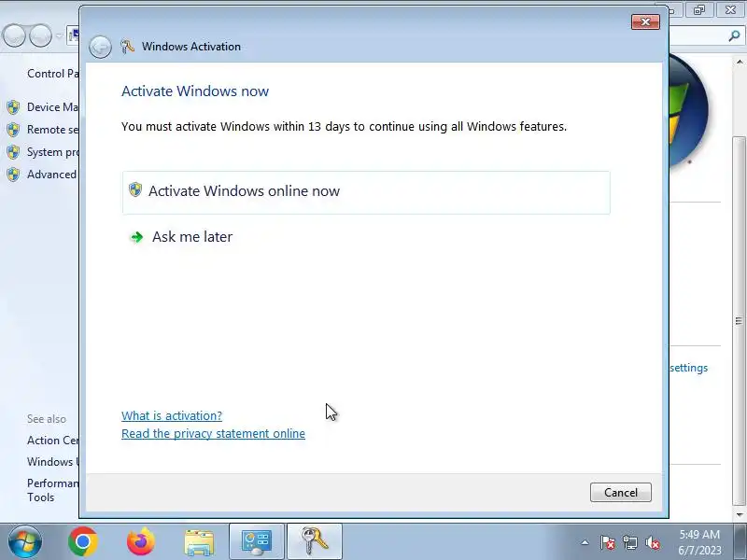
Task: Click the Control Panel window forward button
Action: [x=40, y=35]
